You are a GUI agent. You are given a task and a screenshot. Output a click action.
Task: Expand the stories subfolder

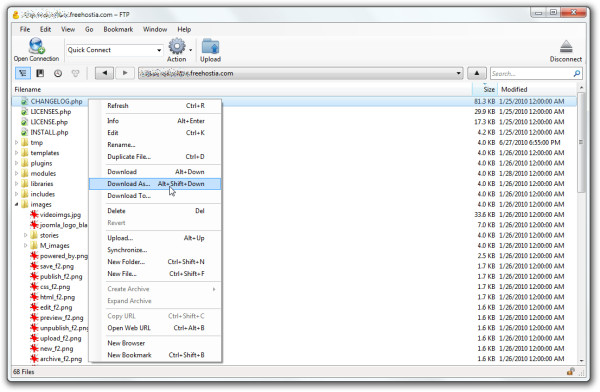(26, 235)
